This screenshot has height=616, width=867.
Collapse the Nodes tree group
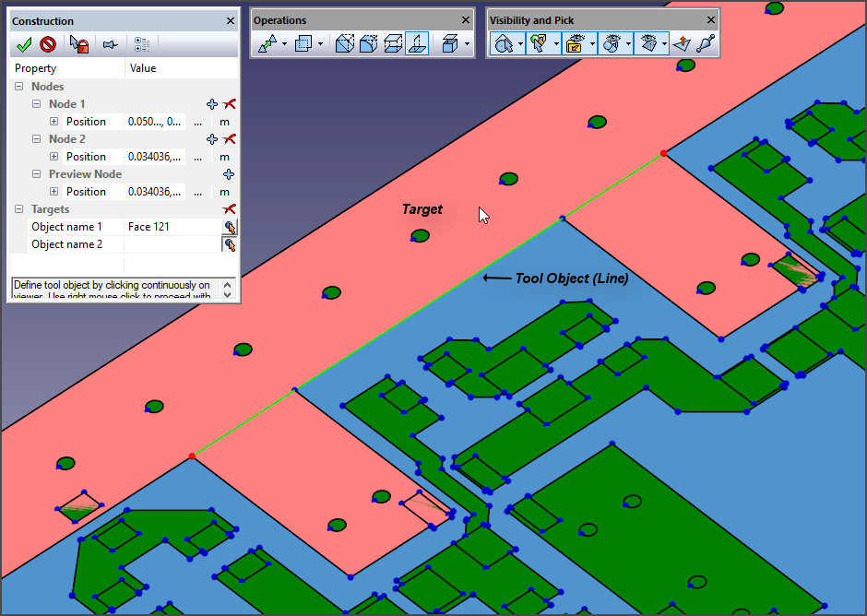click(18, 87)
